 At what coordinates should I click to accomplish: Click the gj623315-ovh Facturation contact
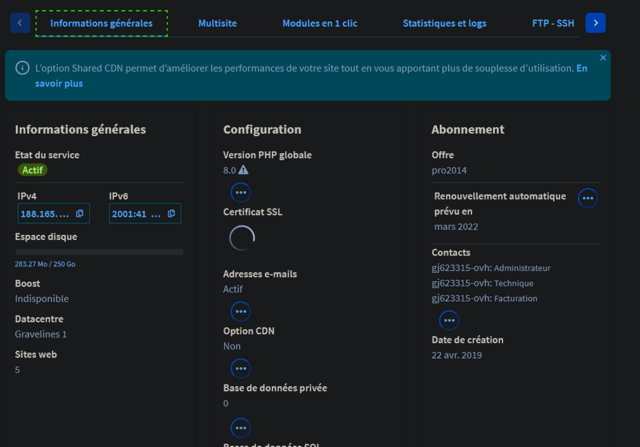[x=484, y=298]
